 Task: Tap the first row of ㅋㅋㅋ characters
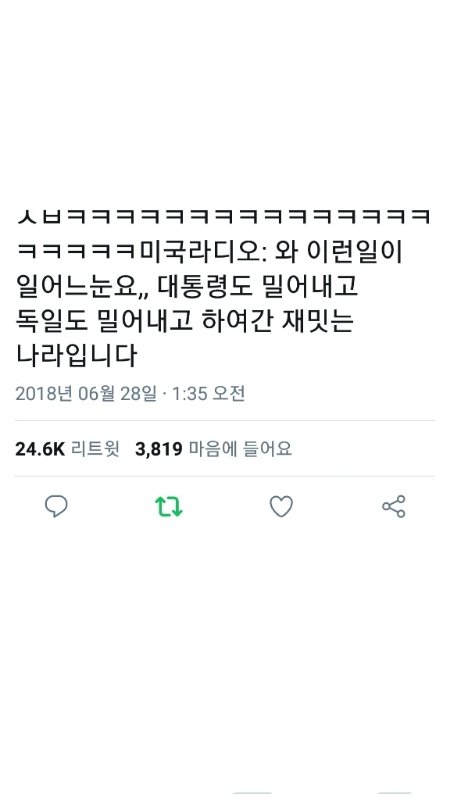224,218
